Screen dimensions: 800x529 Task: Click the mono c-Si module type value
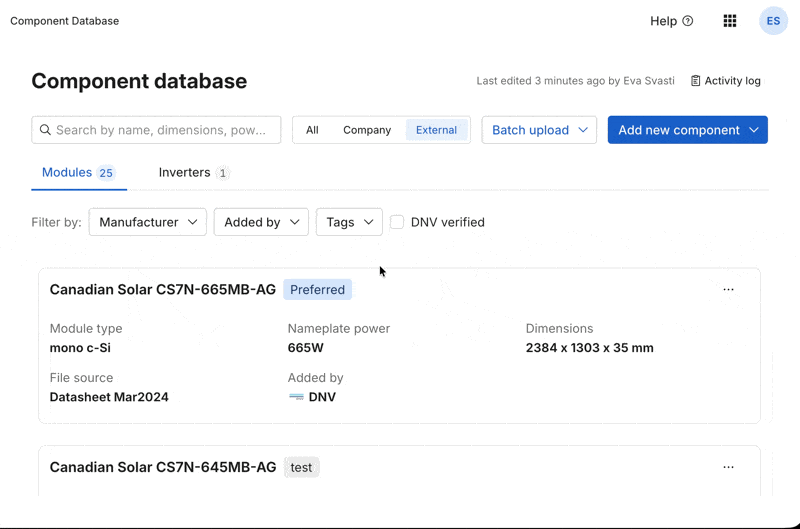tap(80, 348)
